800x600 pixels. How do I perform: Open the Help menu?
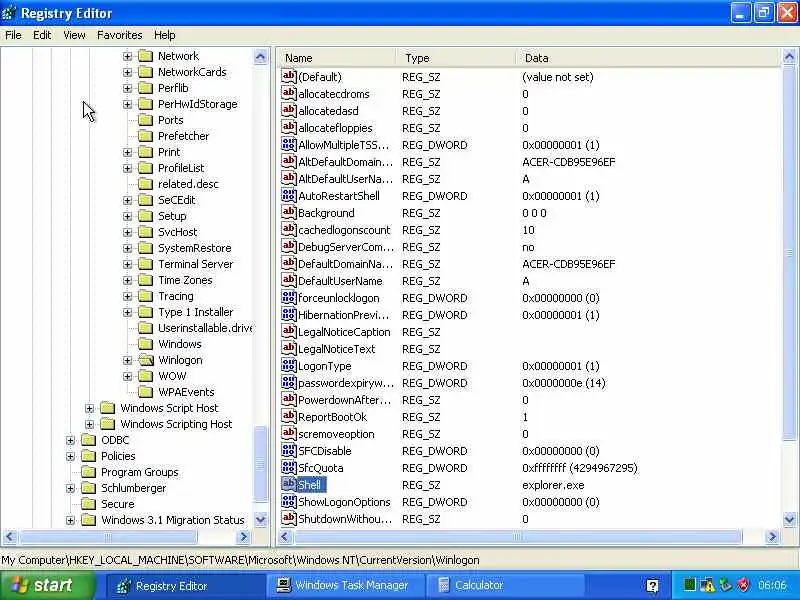point(164,35)
